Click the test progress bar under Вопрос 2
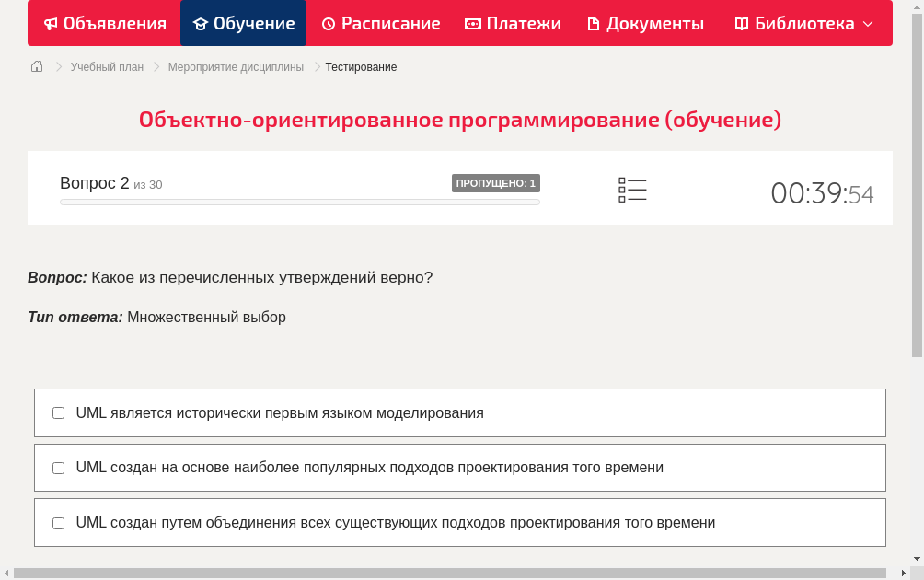This screenshot has height=580, width=924. click(299, 202)
